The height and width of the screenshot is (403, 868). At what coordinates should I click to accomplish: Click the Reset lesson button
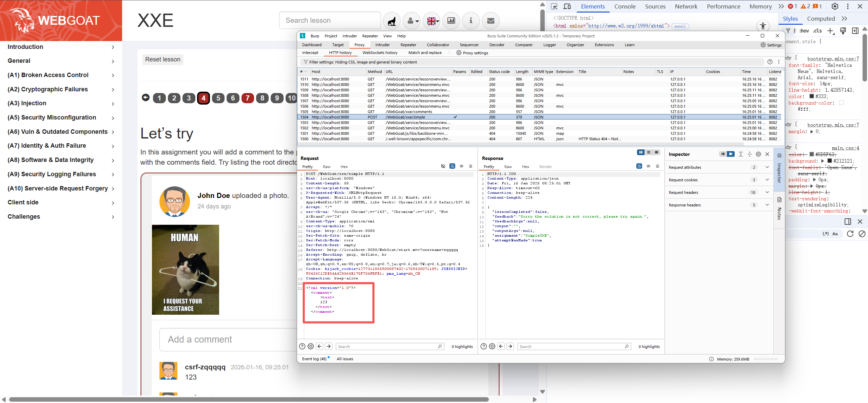163,59
